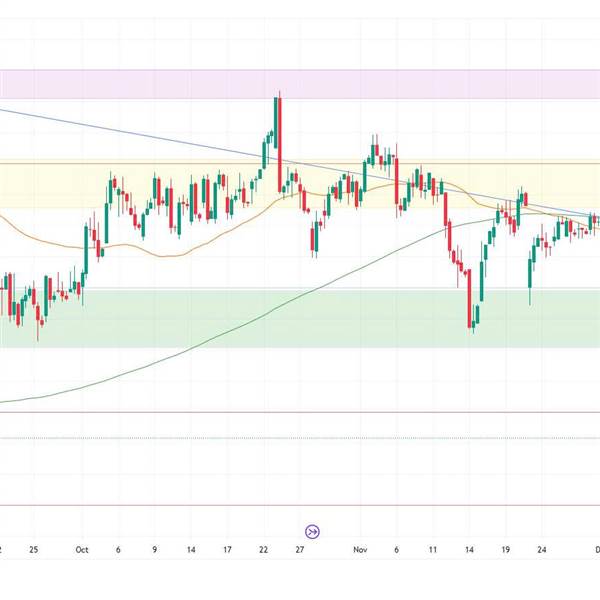Click the purple scroll-to-latest-bar arrow icon

[x=312, y=532]
